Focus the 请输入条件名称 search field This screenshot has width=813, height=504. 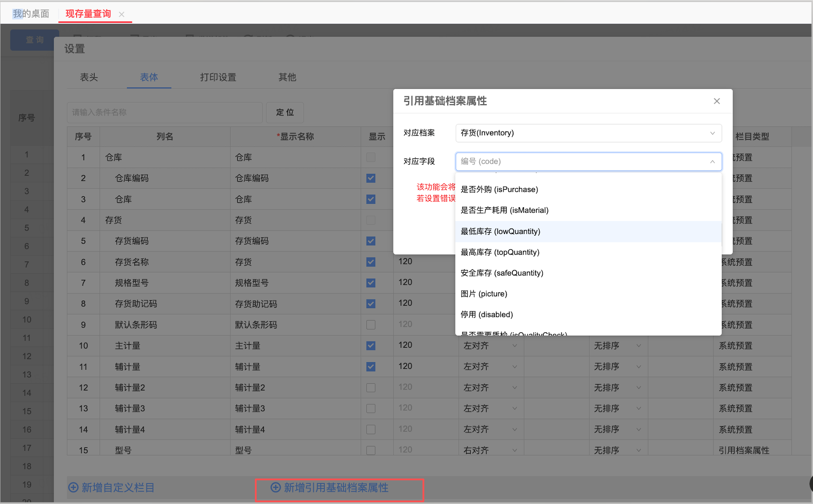[x=165, y=112]
